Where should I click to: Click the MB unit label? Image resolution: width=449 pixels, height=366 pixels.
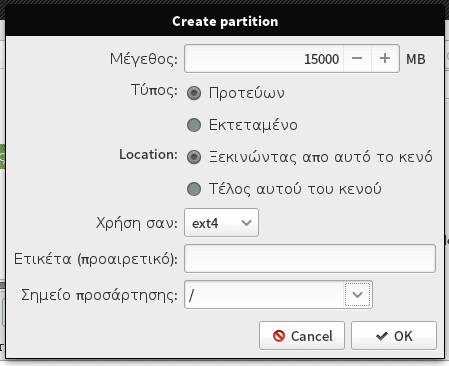coord(415,59)
